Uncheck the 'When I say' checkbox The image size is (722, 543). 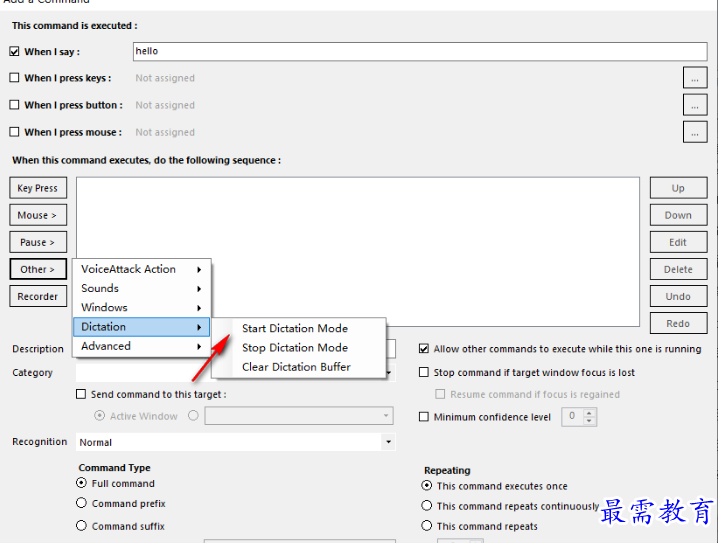click(15, 51)
